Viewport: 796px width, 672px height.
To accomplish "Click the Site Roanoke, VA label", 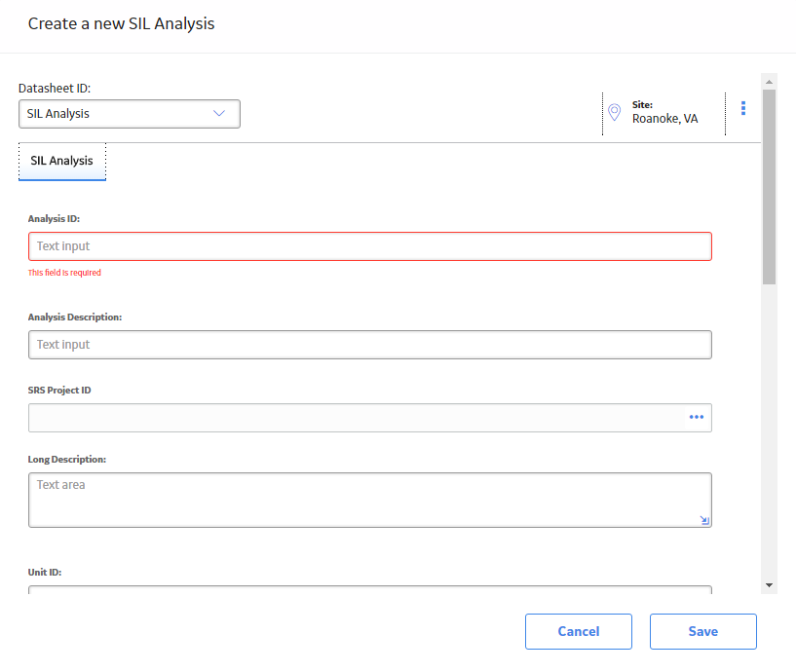I will (x=664, y=112).
